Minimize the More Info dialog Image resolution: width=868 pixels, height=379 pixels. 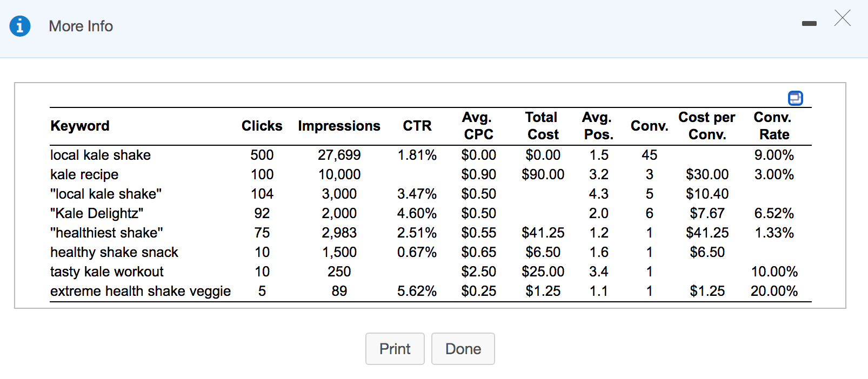(x=809, y=24)
